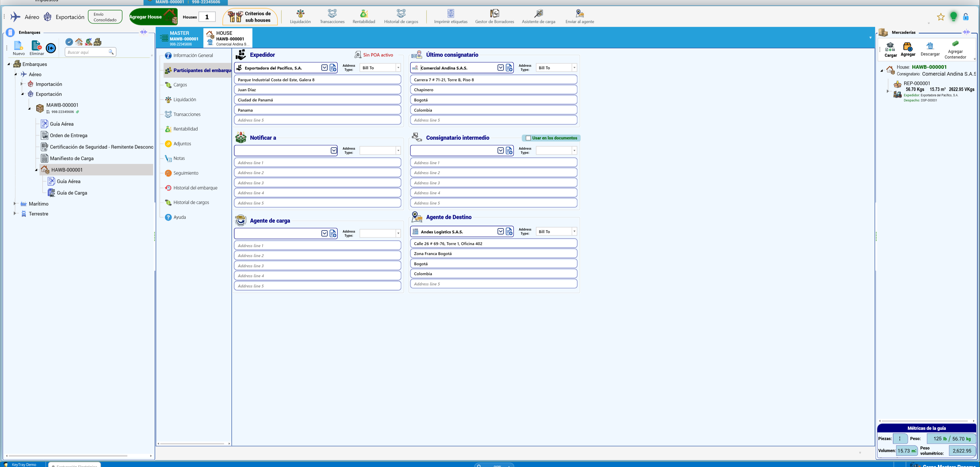Click the back arrow circle icon in Embarques
The image size is (980, 467).
[51, 48]
